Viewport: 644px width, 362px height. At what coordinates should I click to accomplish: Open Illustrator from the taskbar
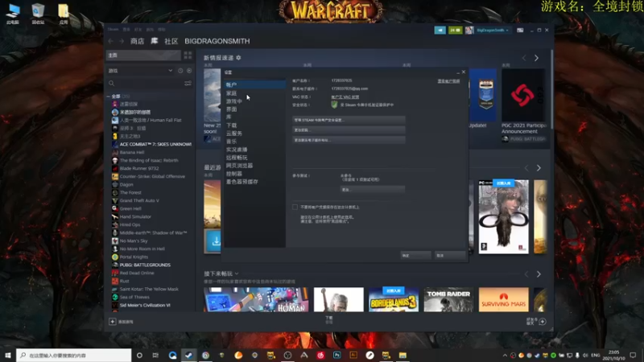pos(353,355)
